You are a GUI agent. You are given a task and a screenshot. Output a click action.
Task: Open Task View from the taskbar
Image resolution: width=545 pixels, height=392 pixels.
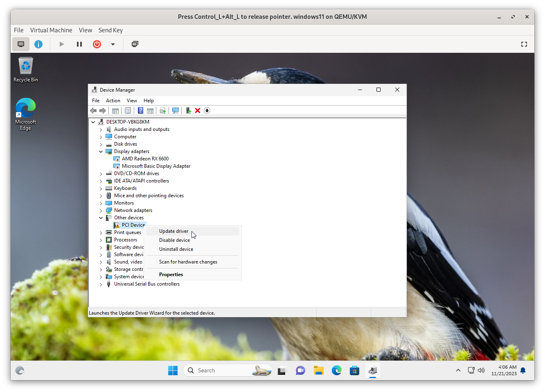(282, 371)
